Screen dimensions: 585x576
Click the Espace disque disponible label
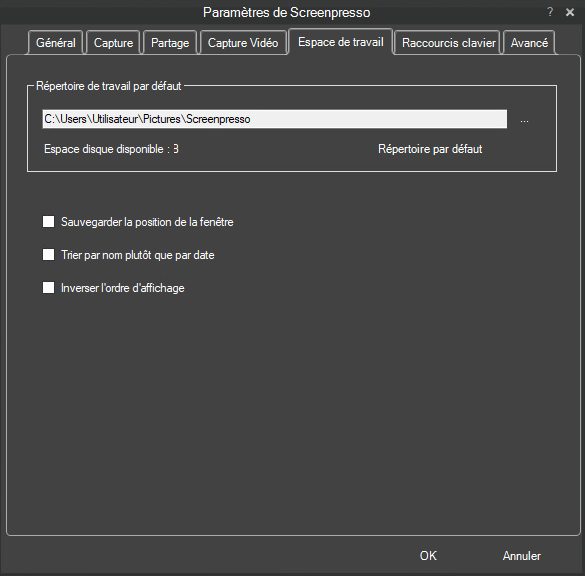tap(111, 149)
